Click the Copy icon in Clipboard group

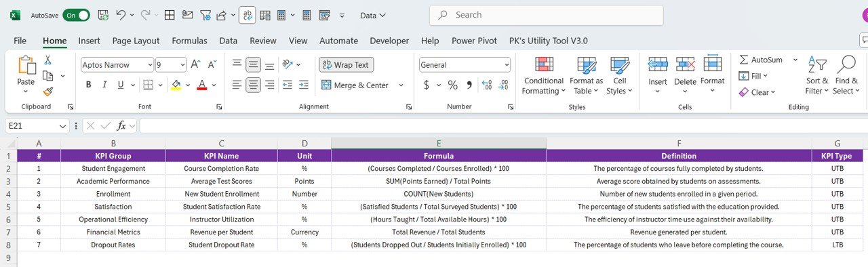pos(48,76)
